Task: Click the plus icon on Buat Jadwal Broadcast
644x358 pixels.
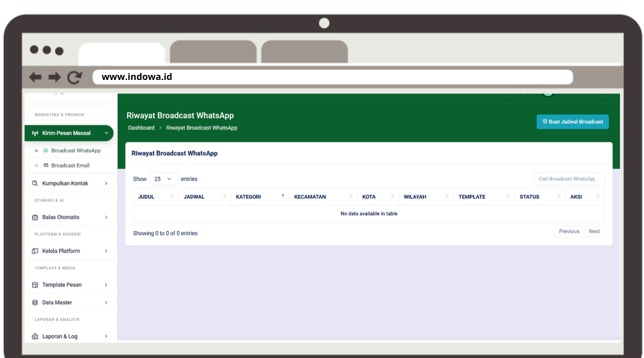Action: [x=545, y=122]
